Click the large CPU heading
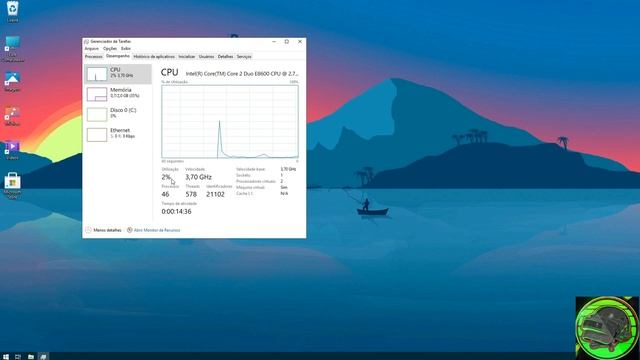The height and width of the screenshot is (360, 640). (169, 72)
